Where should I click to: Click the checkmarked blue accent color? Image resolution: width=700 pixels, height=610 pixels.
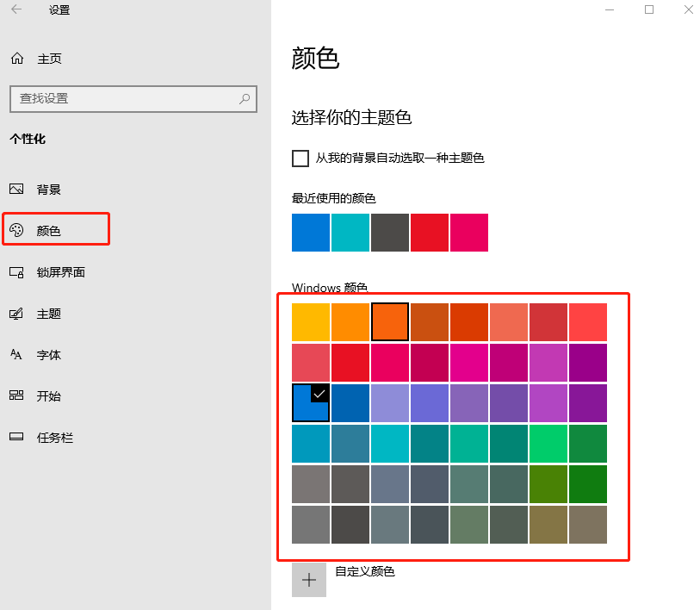[310, 401]
